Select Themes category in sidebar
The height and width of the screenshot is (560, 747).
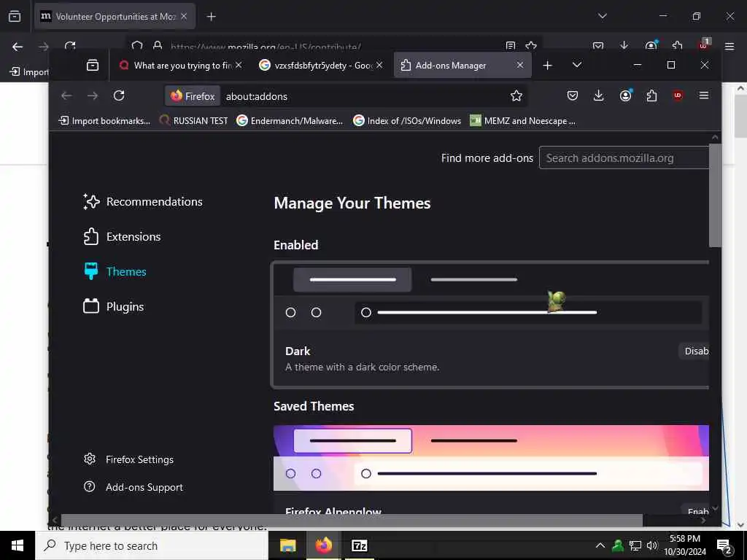115,271
